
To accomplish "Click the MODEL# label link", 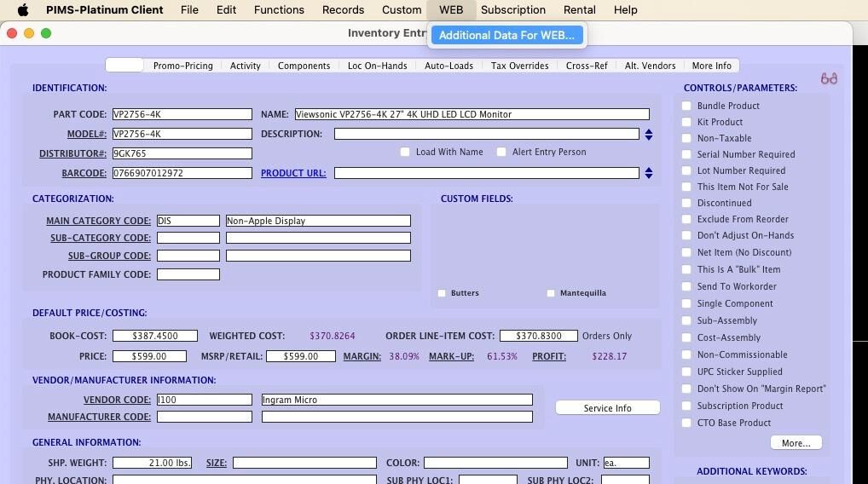I will pos(87,134).
